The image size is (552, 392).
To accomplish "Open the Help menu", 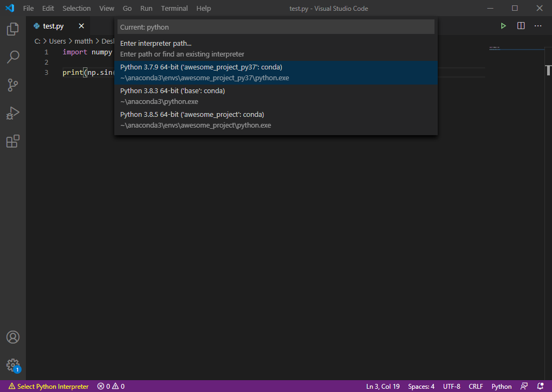I will [203, 8].
